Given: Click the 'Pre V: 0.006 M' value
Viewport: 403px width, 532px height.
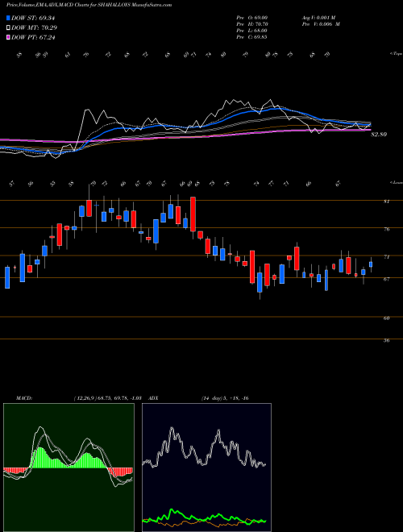Looking at the screenshot, I should (x=321, y=24).
